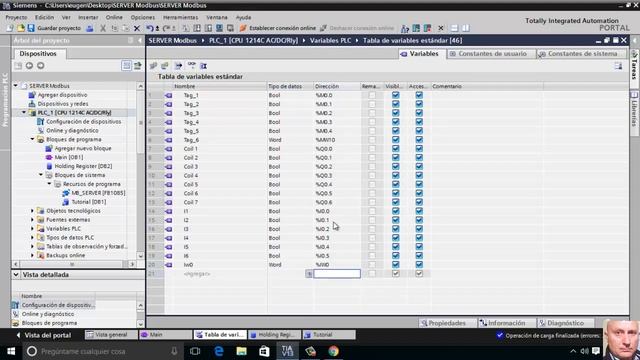
Task: Click the Export icon in variable table toolbar
Action: click(178, 66)
